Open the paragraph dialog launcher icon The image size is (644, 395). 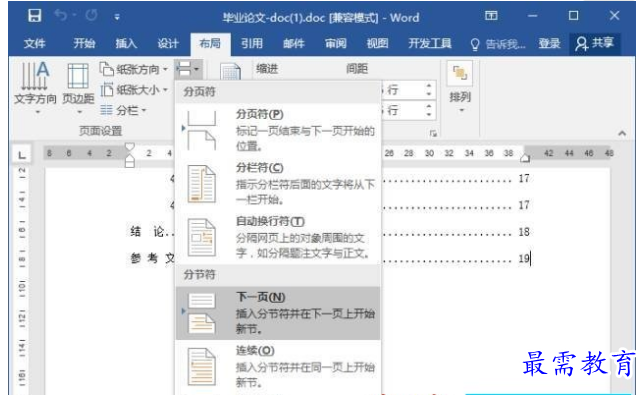tap(432, 133)
